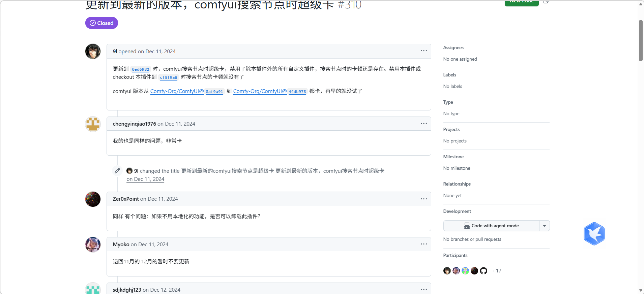Open the GitHub logo participant avatar
Image resolution: width=644 pixels, height=294 pixels.
484,271
